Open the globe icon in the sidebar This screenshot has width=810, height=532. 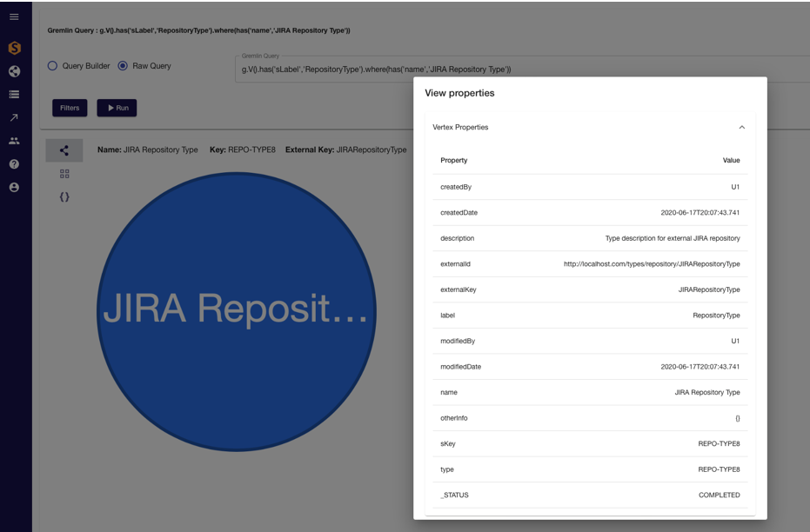click(x=13, y=71)
